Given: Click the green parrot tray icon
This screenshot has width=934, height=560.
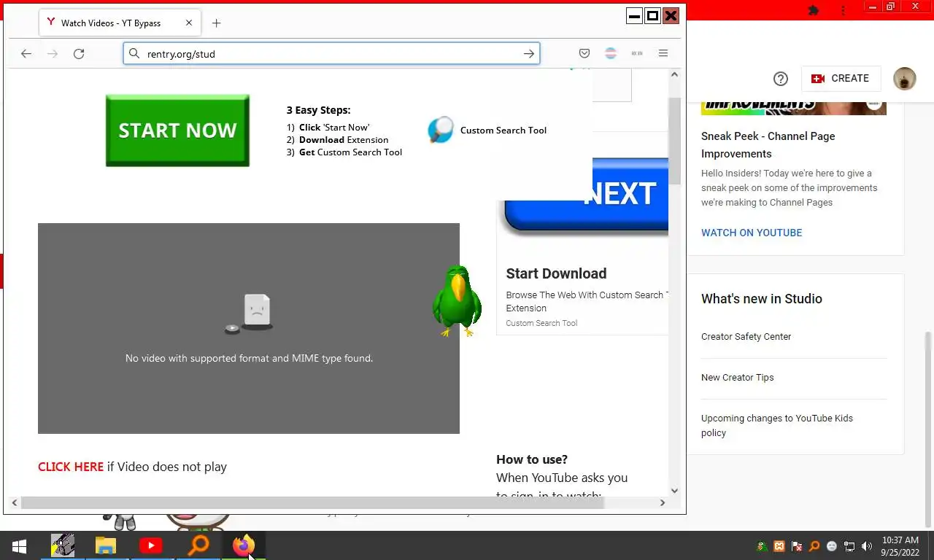Looking at the screenshot, I should (762, 546).
